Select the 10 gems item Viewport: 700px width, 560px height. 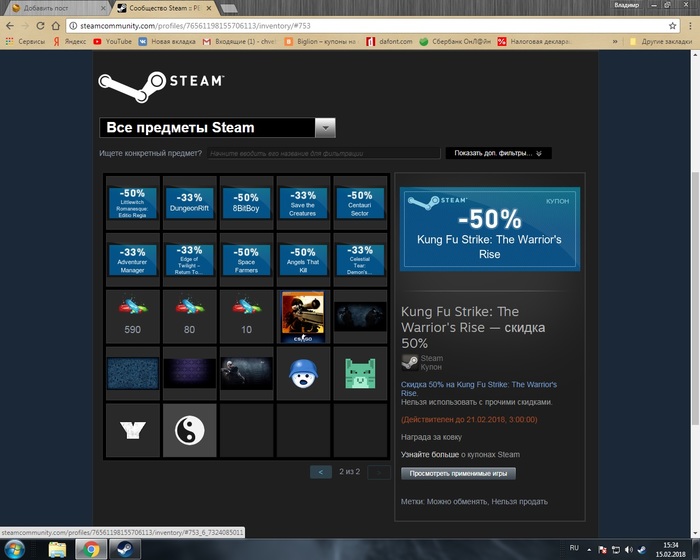[246, 317]
